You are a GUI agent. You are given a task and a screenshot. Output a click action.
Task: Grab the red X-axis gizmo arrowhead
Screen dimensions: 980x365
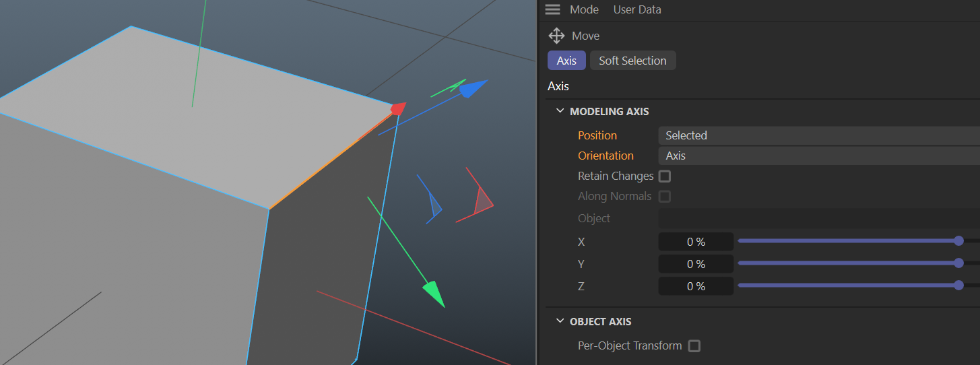point(399,108)
